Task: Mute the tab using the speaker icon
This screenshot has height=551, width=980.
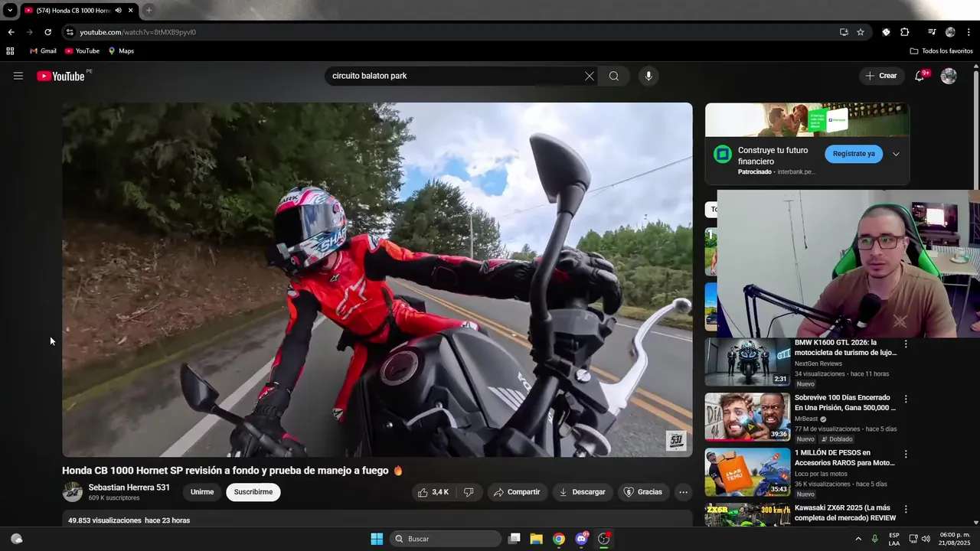Action: [119, 11]
